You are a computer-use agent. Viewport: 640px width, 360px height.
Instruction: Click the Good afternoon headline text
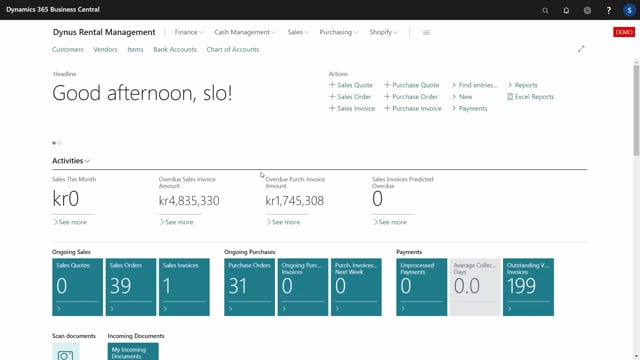click(142, 93)
